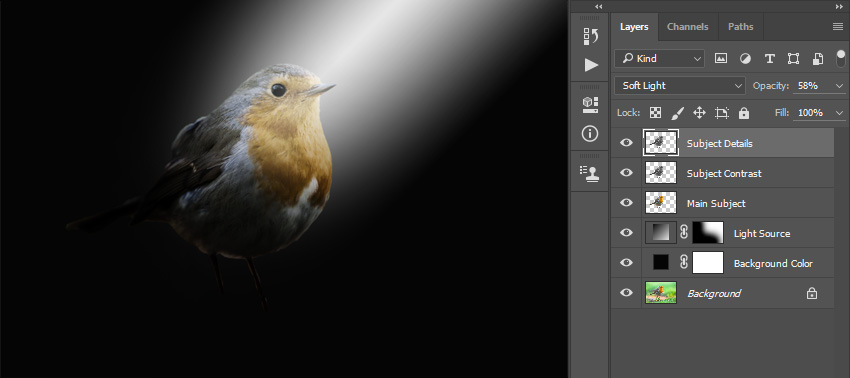This screenshot has height=378, width=850.
Task: Switch to the Paths tab
Action: click(x=740, y=27)
